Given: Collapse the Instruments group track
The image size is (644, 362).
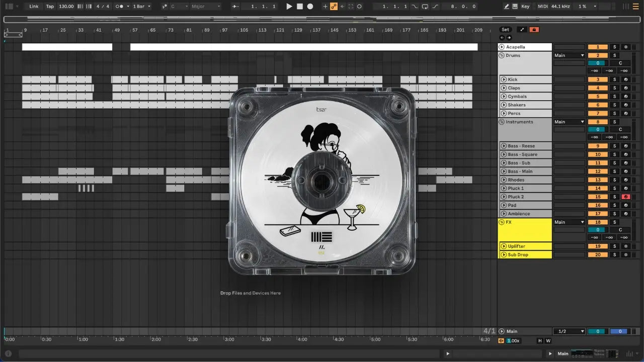Looking at the screenshot, I should [x=502, y=122].
